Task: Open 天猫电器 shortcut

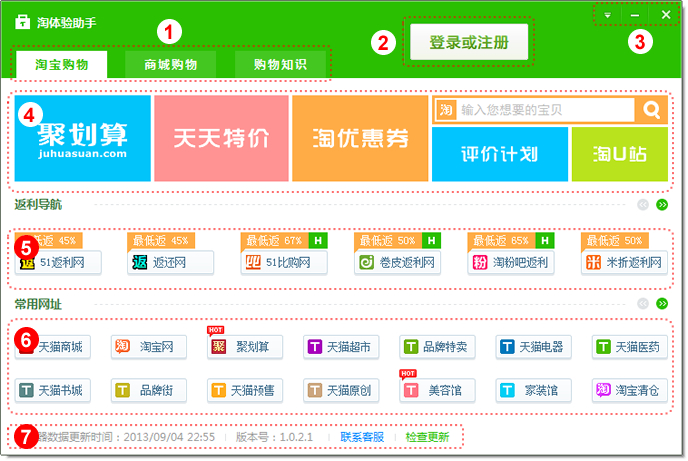Action: pos(534,347)
